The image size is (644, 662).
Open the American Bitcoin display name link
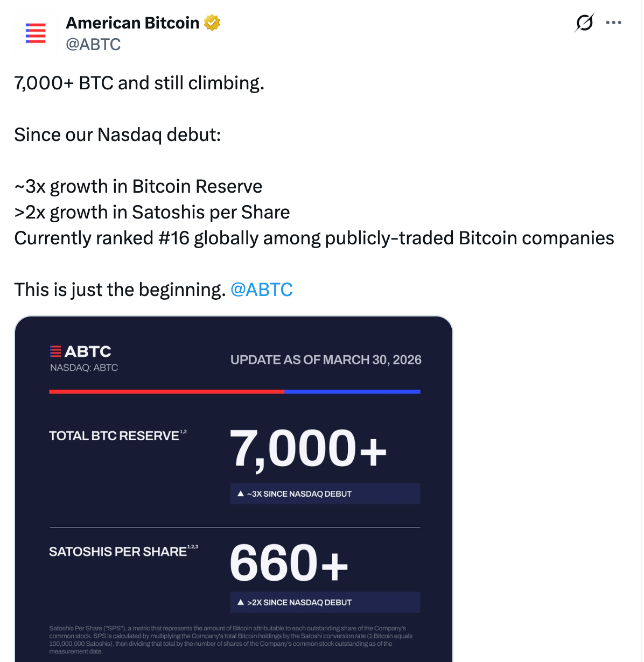(132, 23)
